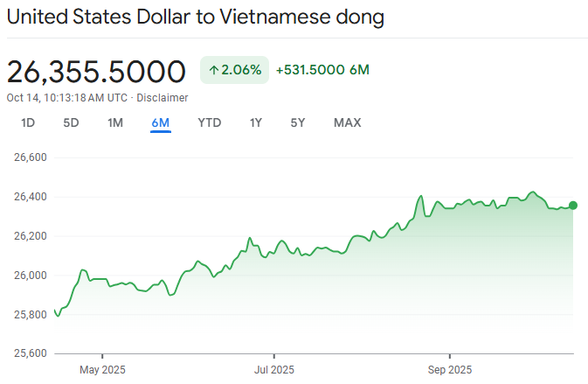Click the United States Dollar to Vietnamese dong title
Image resolution: width=588 pixels, height=384 pixels.
196,17
